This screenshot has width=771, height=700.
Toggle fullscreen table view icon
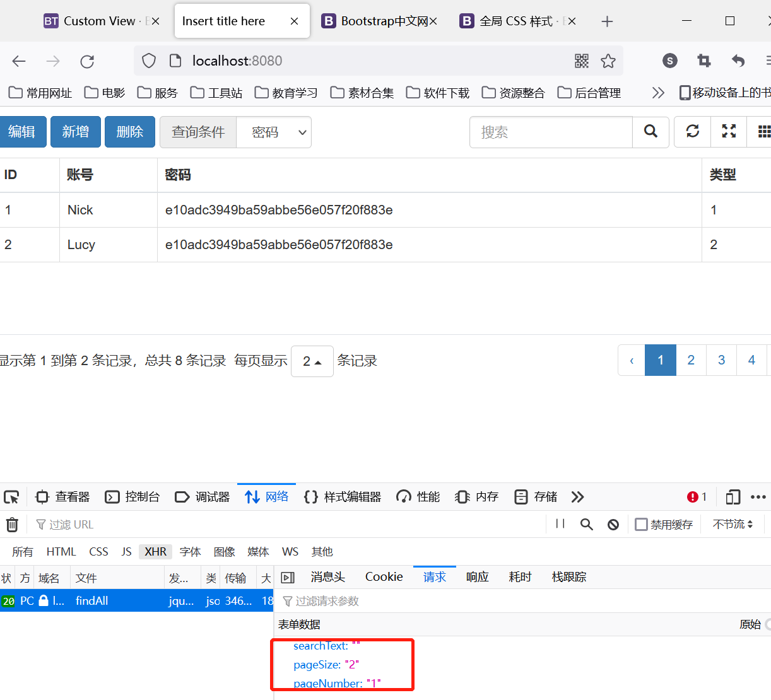[729, 132]
